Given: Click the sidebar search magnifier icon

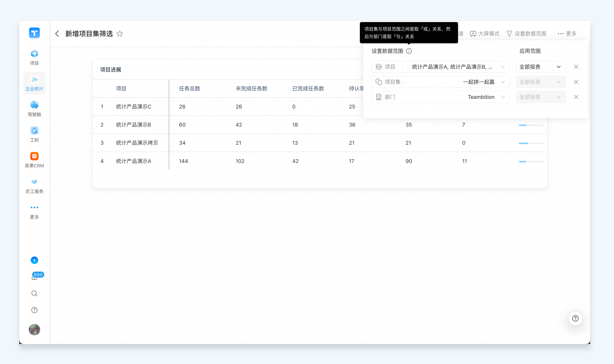Looking at the screenshot, I should [x=34, y=294].
